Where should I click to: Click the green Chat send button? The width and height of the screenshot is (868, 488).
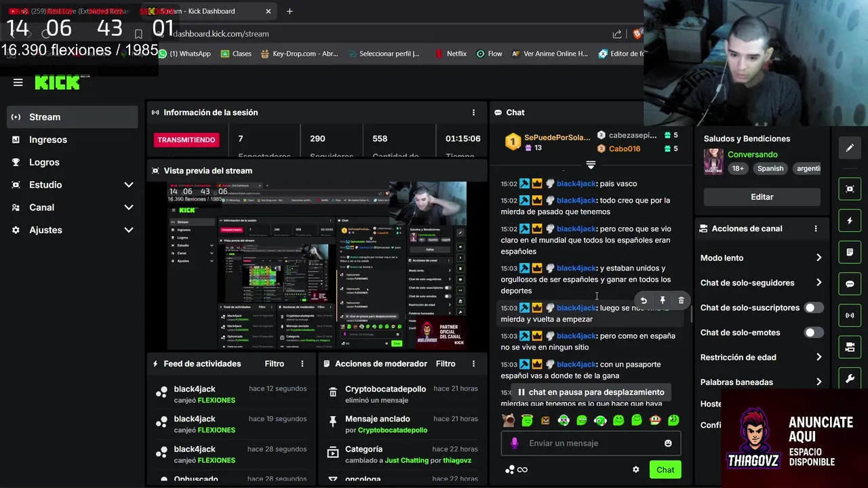[665, 470]
